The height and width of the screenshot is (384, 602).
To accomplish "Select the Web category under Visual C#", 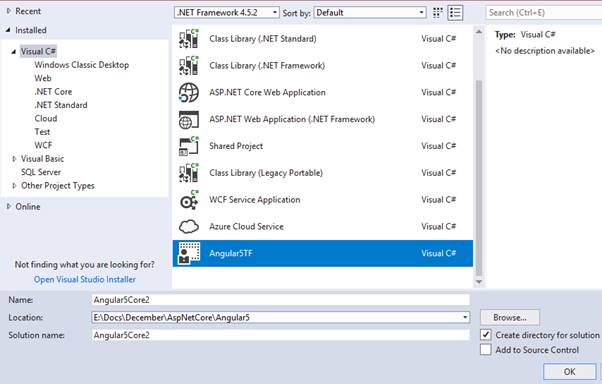I will pos(43,78).
